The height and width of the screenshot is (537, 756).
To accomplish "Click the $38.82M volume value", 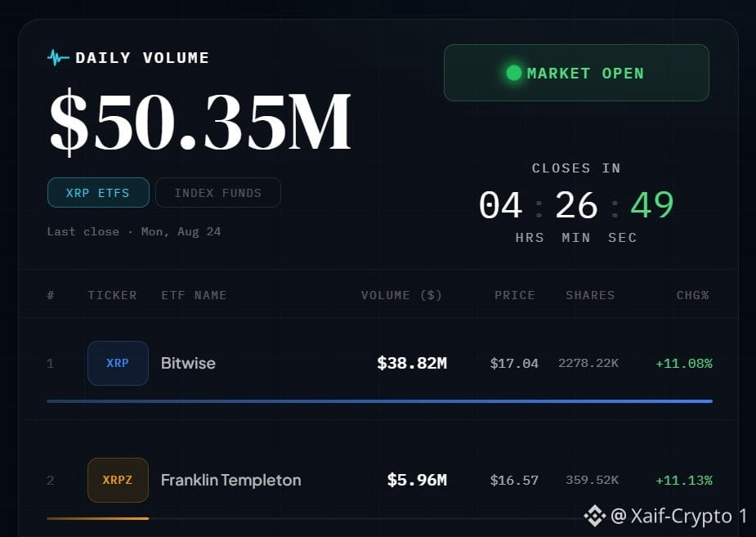I will [x=412, y=363].
